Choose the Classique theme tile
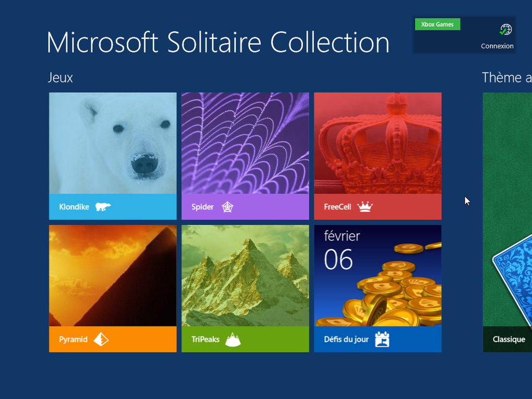 pos(507,222)
